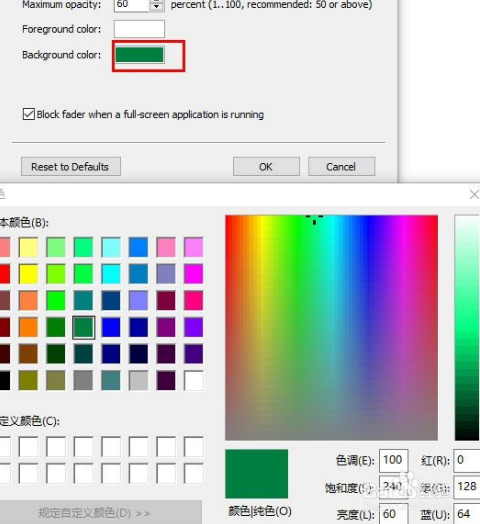Select the teal basic color swatch in third row
Image resolution: width=480 pixels, height=524 pixels.
point(83,300)
